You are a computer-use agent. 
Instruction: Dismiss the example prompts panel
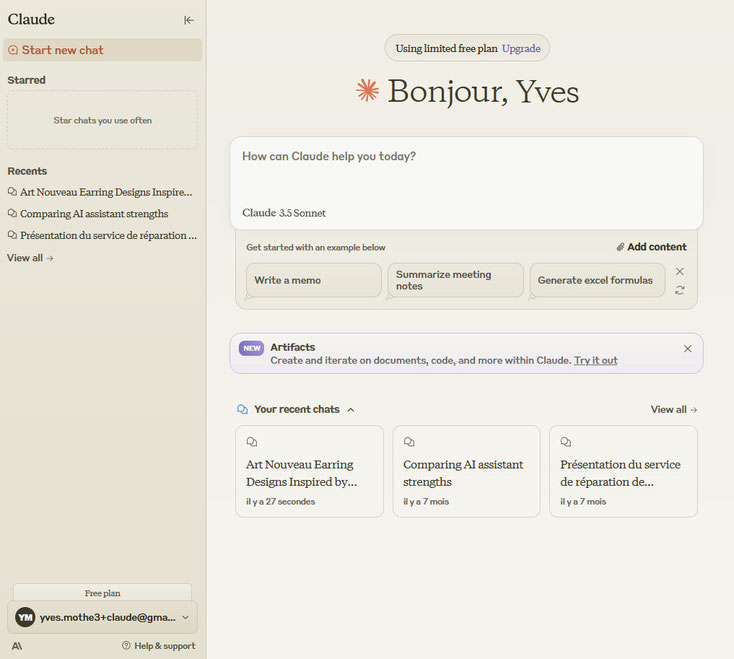click(680, 271)
